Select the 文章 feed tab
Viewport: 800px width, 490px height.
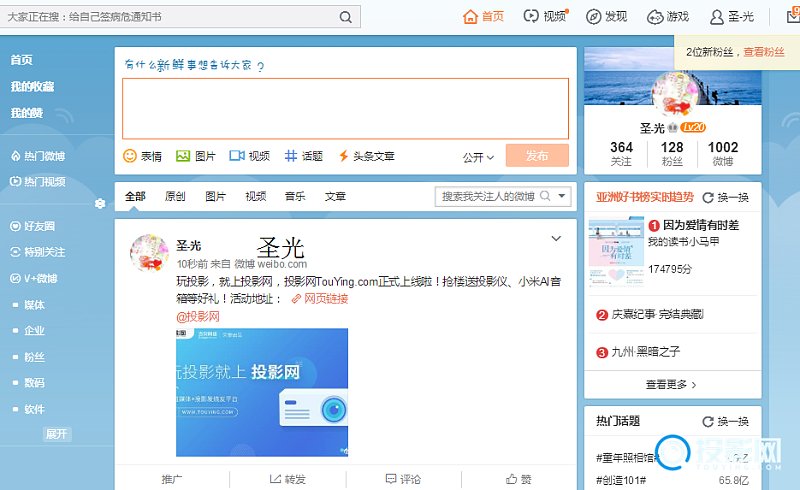(335, 197)
